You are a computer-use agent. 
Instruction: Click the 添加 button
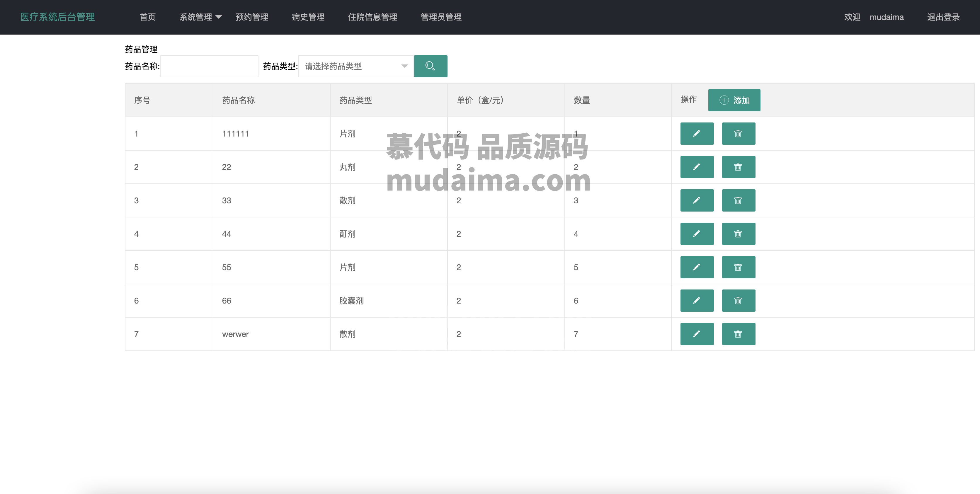(734, 100)
